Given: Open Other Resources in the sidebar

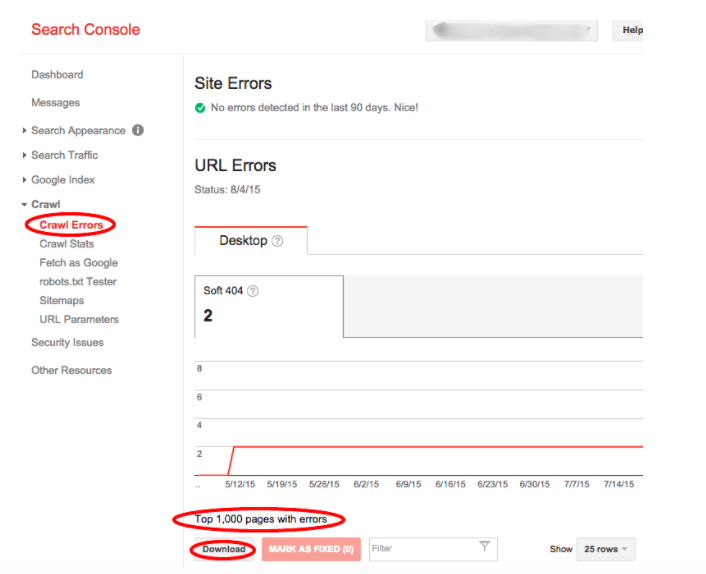Looking at the screenshot, I should [x=72, y=371].
